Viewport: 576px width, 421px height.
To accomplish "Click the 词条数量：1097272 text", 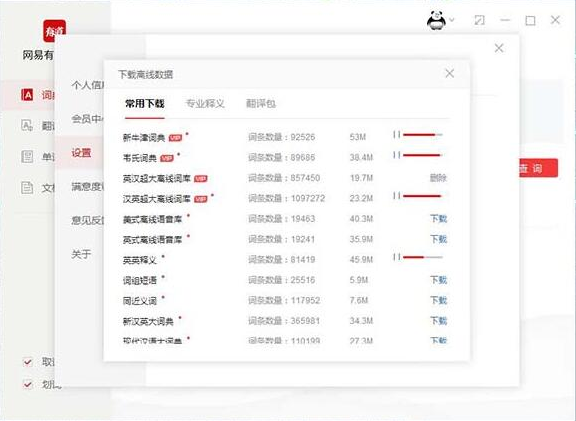I will pos(287,199).
